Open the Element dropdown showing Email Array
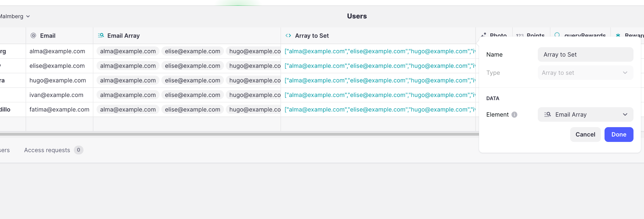This screenshot has width=644, height=219. click(x=585, y=115)
